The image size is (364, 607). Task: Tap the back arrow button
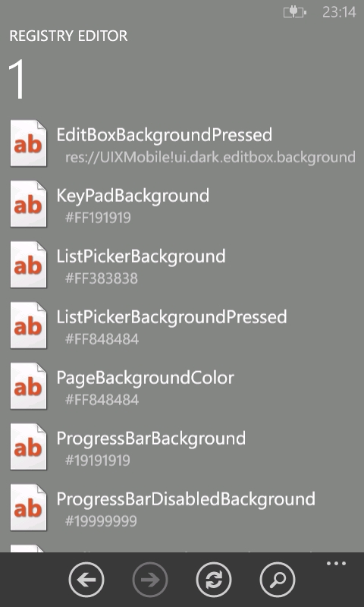tap(86, 580)
